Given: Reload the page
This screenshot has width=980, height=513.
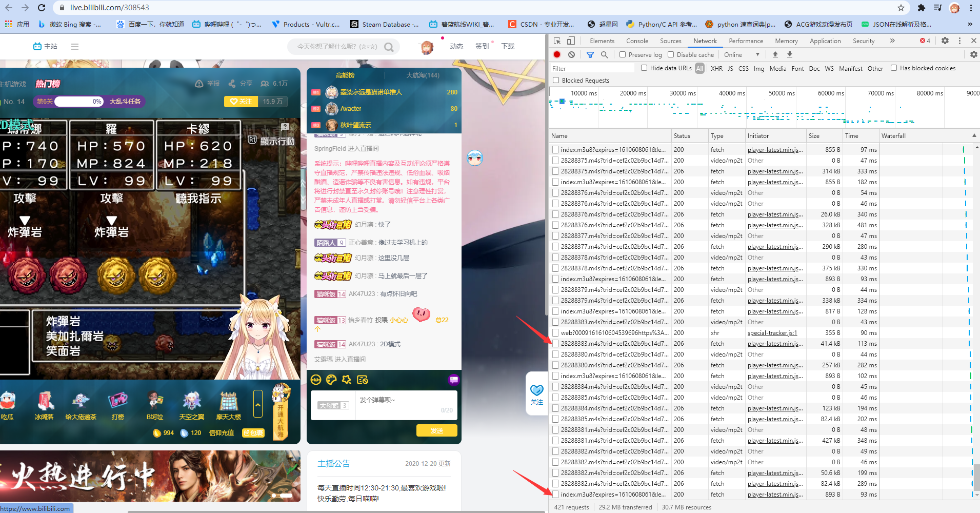Looking at the screenshot, I should (42, 8).
